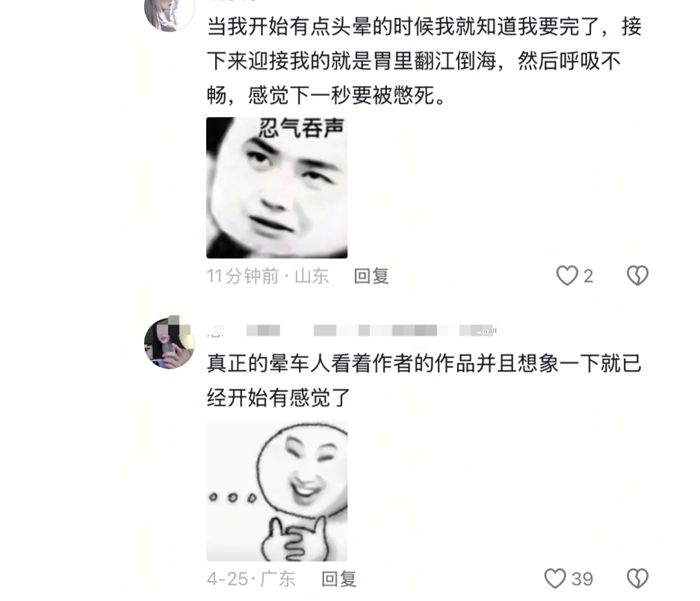Open the 忍气吞声 meme image
Image resolution: width=700 pixels, height=601 pixels.
point(276,188)
